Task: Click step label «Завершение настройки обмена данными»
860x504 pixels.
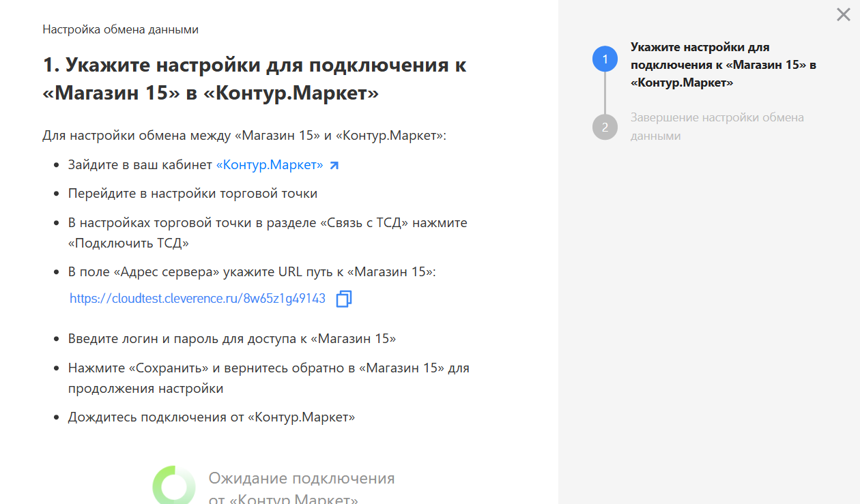Action: tap(717, 127)
